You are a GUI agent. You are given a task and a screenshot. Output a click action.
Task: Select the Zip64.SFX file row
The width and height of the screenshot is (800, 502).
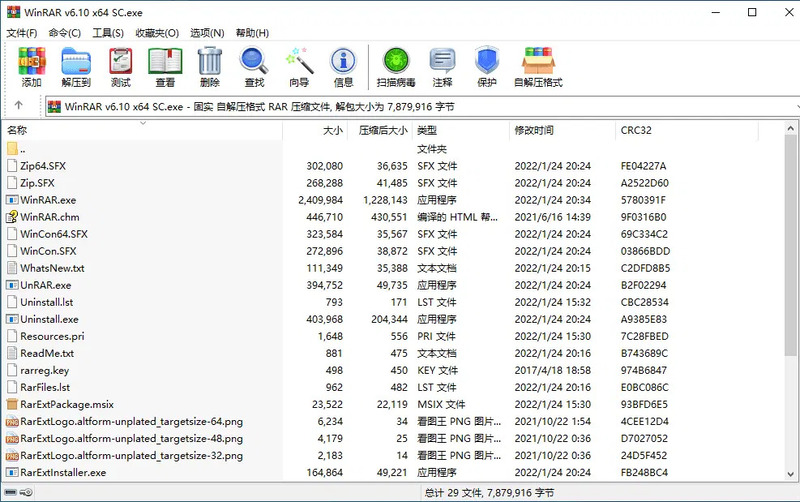coord(393,166)
